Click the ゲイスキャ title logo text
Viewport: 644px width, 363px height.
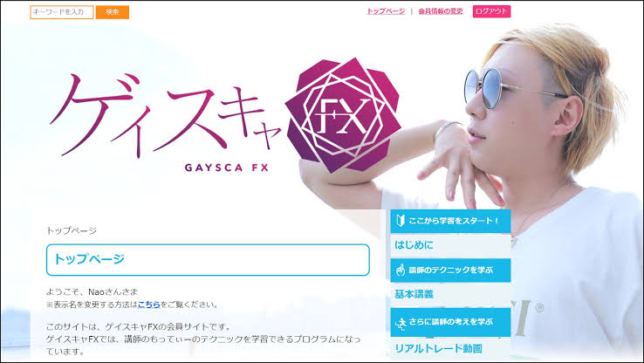164,115
